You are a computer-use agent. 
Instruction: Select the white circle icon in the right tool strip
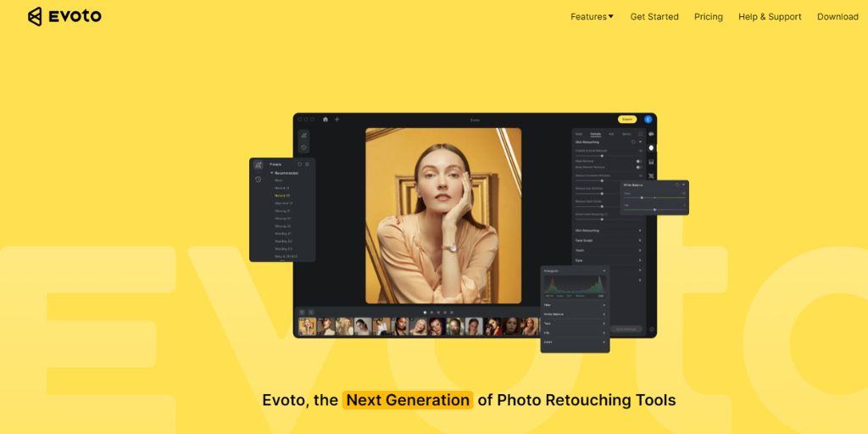click(651, 147)
